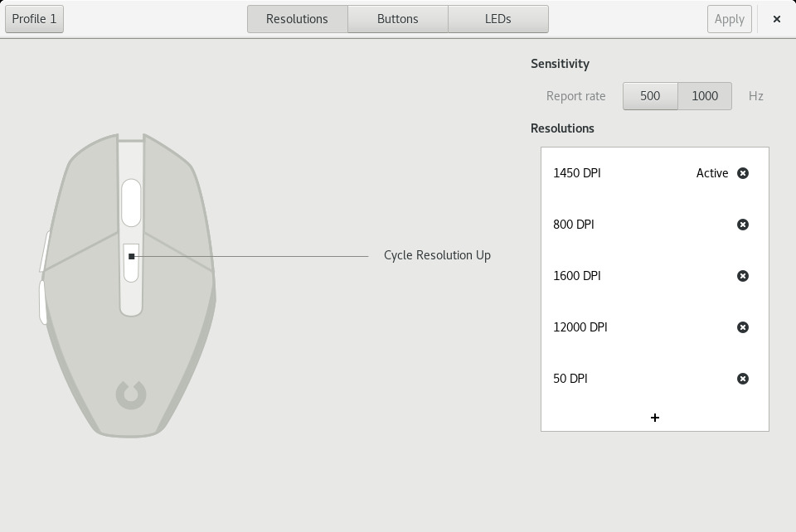Remove the 1600 DPI resolution entry

743,276
